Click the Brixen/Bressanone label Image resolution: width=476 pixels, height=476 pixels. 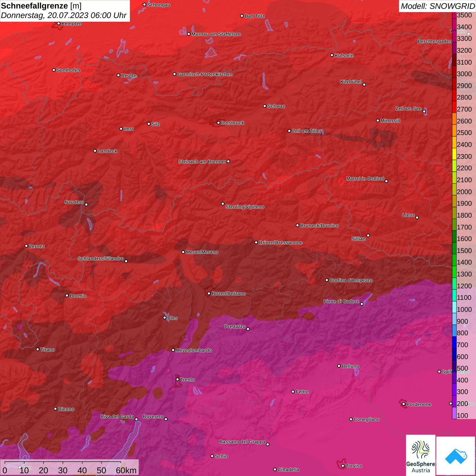pyautogui.click(x=281, y=242)
